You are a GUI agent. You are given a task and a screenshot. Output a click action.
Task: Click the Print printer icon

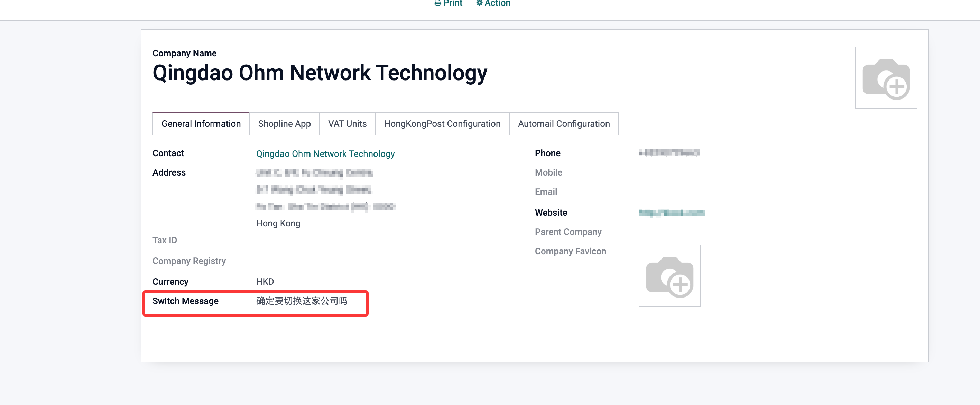[x=437, y=3]
